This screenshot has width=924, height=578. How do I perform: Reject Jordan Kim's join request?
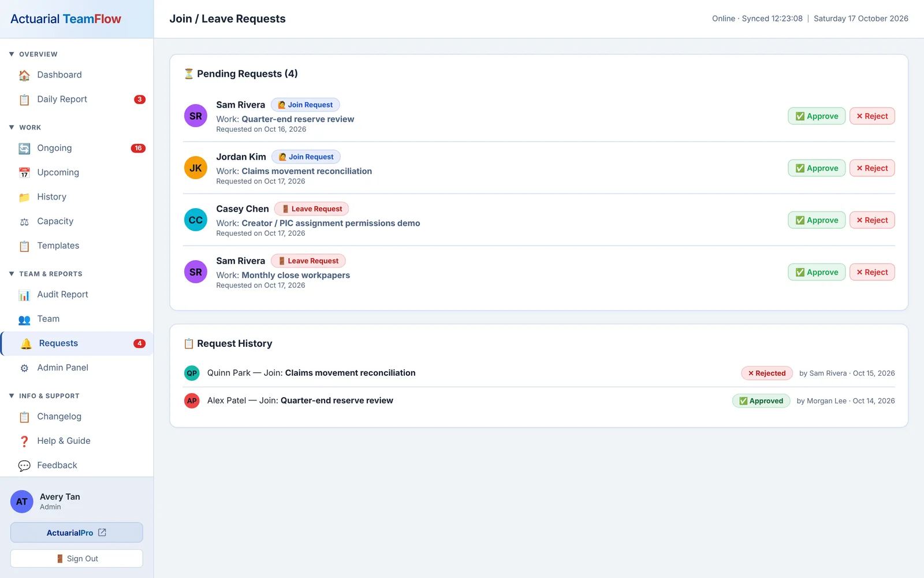pos(872,168)
